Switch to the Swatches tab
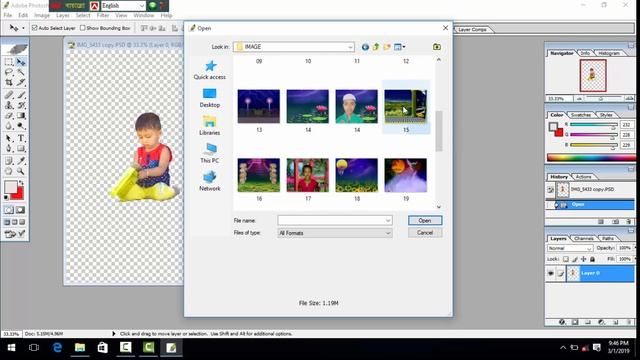Viewport: 640px width, 360px height. [581, 115]
